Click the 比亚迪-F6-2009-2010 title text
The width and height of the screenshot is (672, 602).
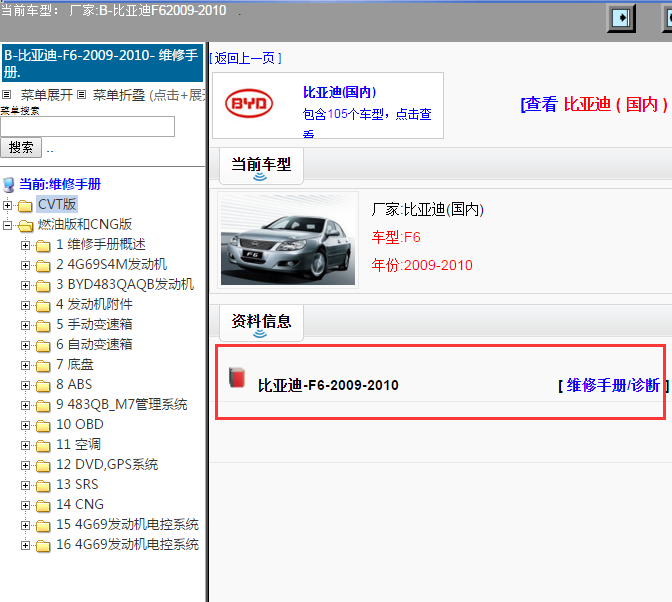tap(328, 385)
